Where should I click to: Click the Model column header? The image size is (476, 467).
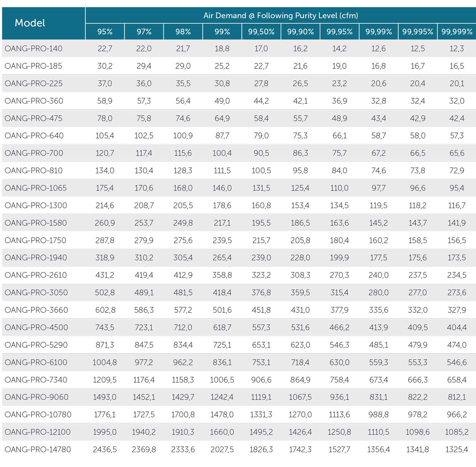pos(30,23)
